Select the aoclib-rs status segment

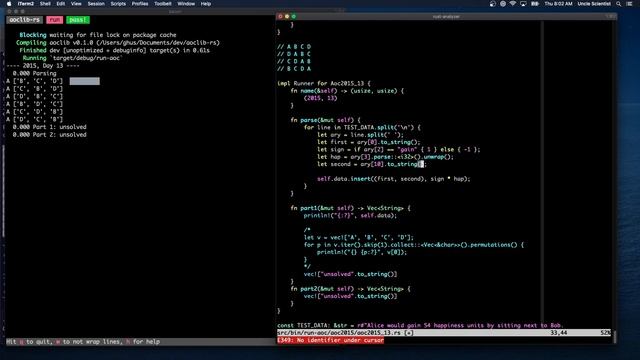[24, 20]
